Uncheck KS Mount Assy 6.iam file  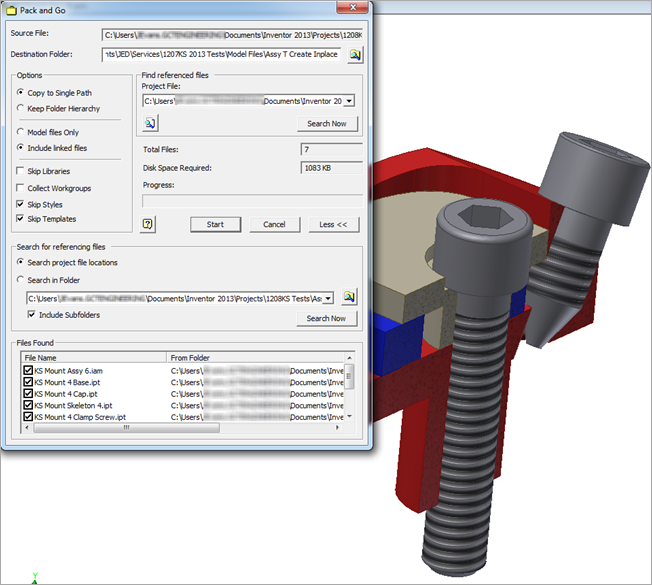coord(28,370)
